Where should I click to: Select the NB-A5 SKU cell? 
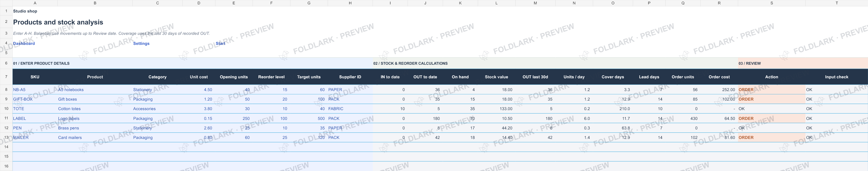click(35, 89)
